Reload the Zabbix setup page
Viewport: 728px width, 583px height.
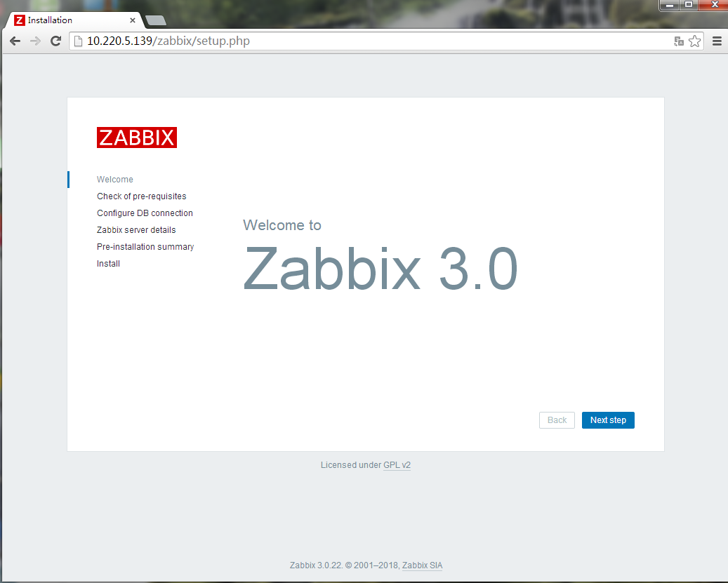click(x=55, y=41)
